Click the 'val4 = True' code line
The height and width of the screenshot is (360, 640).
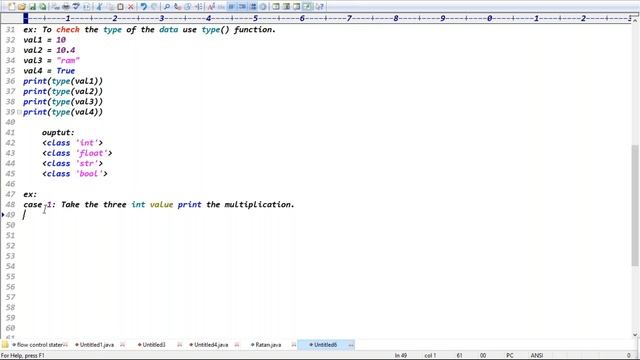[49, 71]
